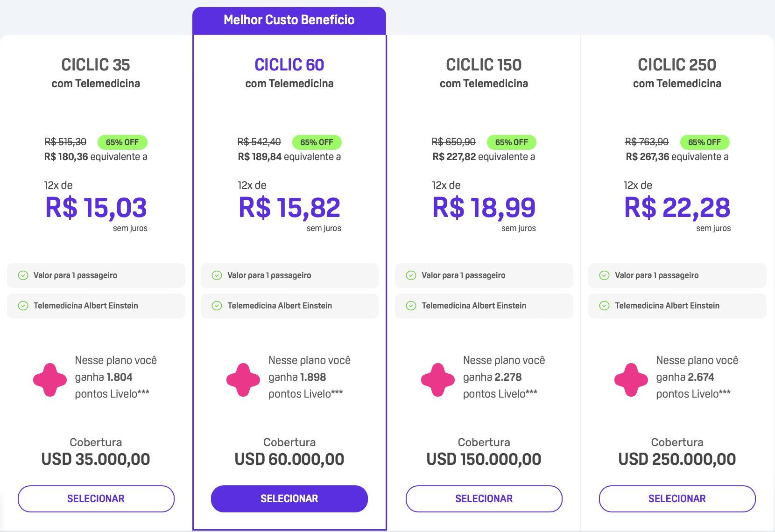Click the pink Livelo icon in CICLIC 150
This screenshot has width=775, height=532.
pos(437,380)
